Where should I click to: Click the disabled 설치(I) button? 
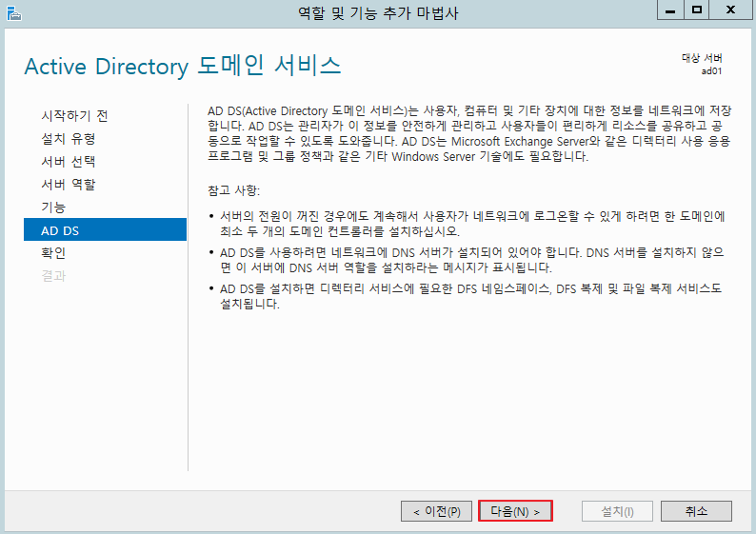click(617, 511)
